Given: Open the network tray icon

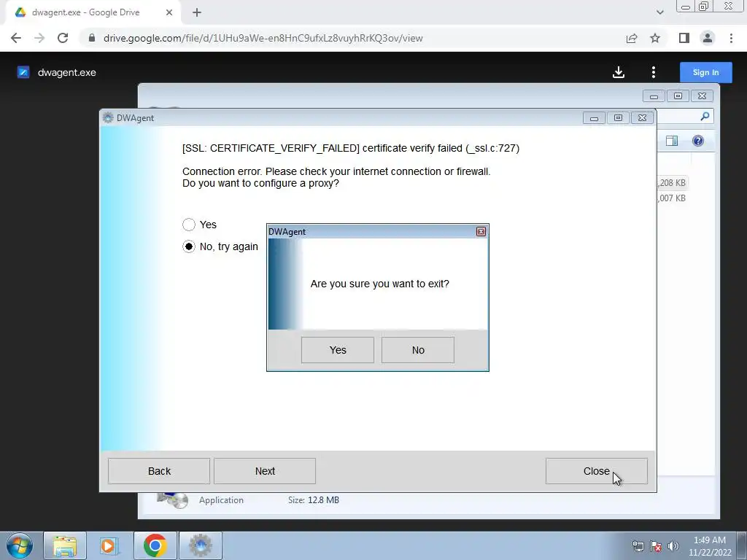Looking at the screenshot, I should 638,546.
